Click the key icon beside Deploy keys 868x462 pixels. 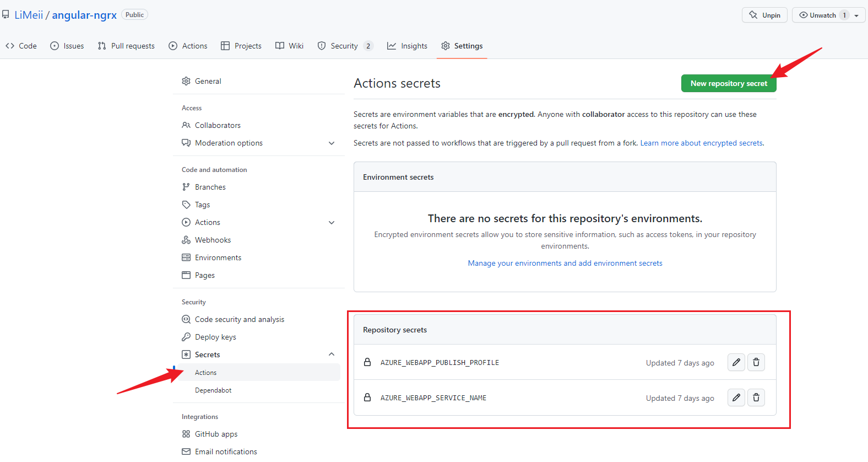(186, 337)
